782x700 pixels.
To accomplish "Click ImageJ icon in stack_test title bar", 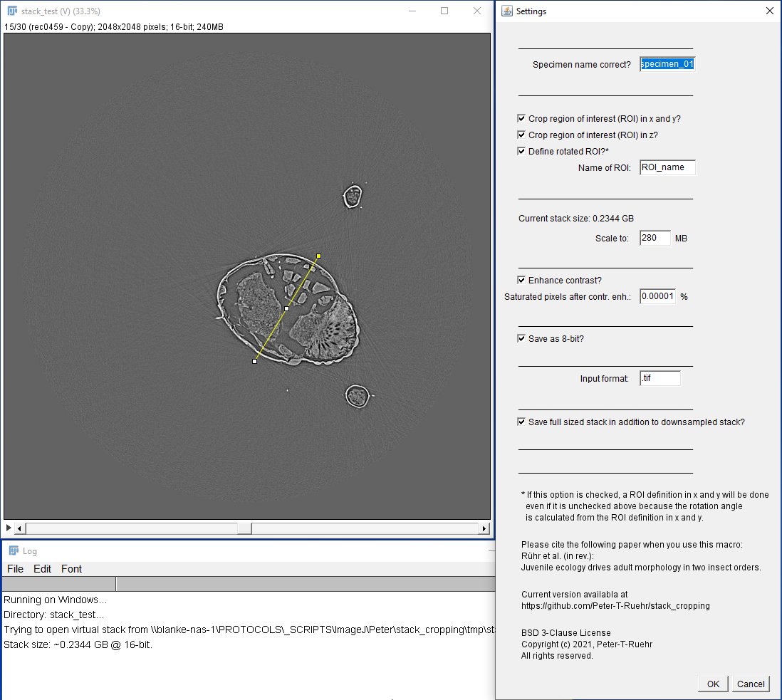I will tap(13, 11).
